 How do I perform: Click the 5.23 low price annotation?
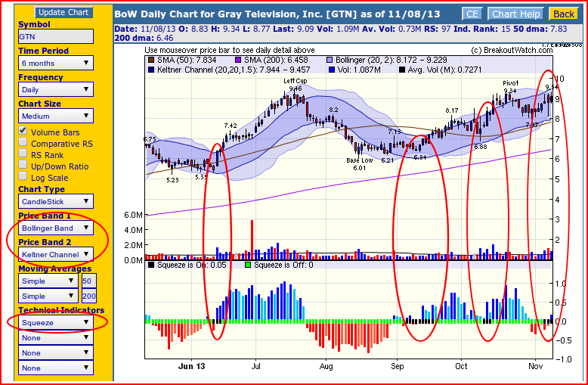(172, 180)
